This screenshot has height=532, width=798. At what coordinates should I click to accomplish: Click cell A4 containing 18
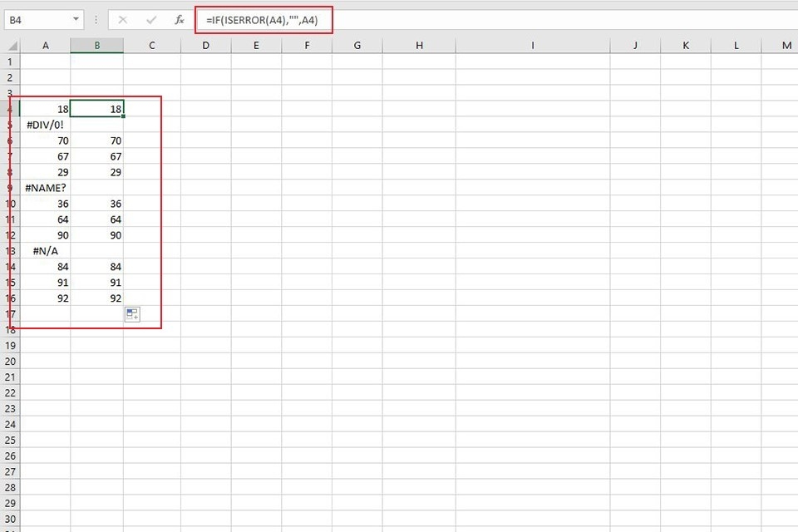pyautogui.click(x=45, y=109)
